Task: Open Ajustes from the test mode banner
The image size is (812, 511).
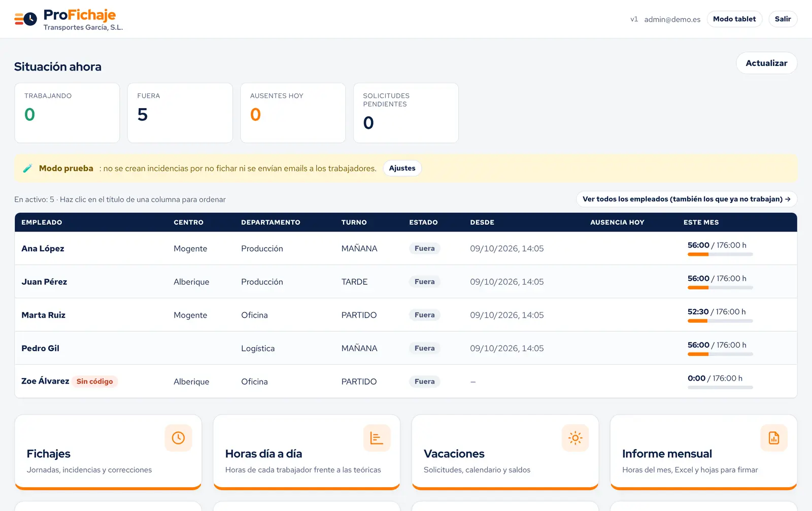Action: (x=402, y=168)
